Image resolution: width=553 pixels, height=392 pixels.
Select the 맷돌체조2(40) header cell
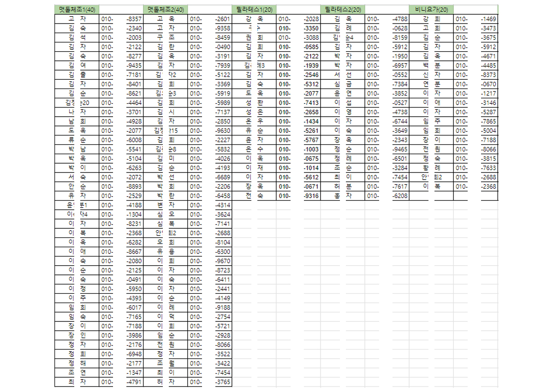[165, 10]
